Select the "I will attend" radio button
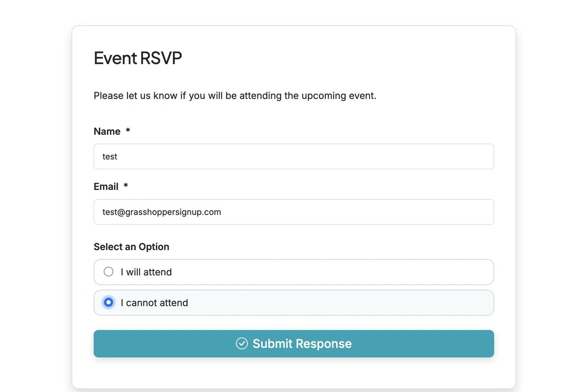The width and height of the screenshot is (588, 392). [109, 271]
